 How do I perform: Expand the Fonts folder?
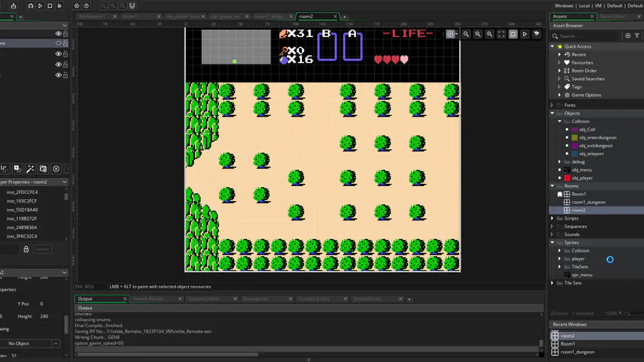pos(552,105)
